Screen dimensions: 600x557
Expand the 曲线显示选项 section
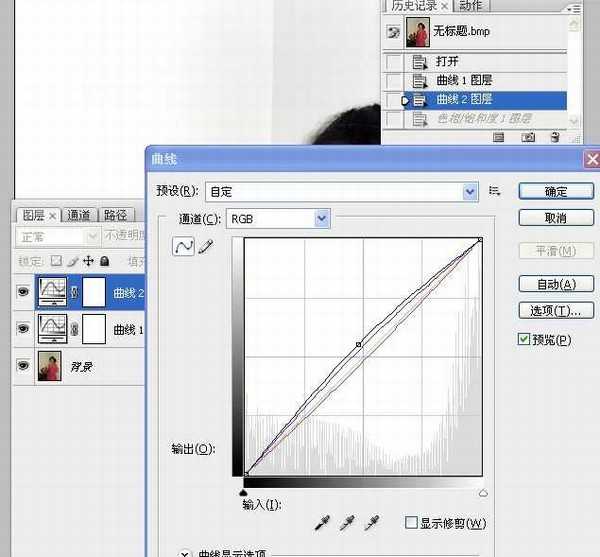tap(185, 552)
